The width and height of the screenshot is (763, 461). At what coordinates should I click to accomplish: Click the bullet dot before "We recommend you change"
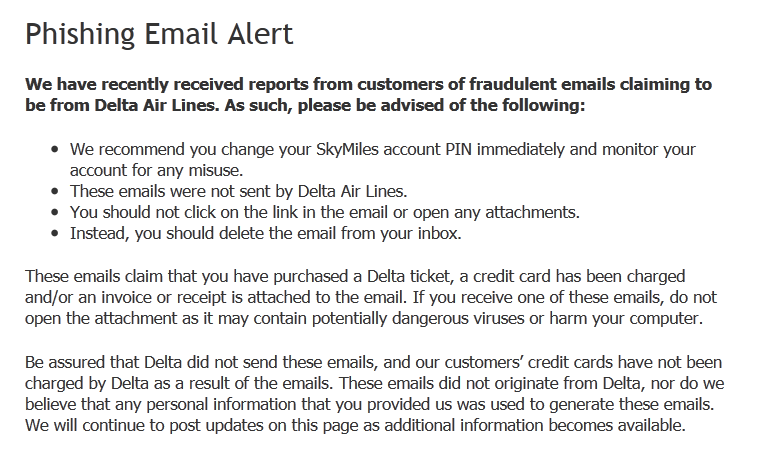pos(55,150)
